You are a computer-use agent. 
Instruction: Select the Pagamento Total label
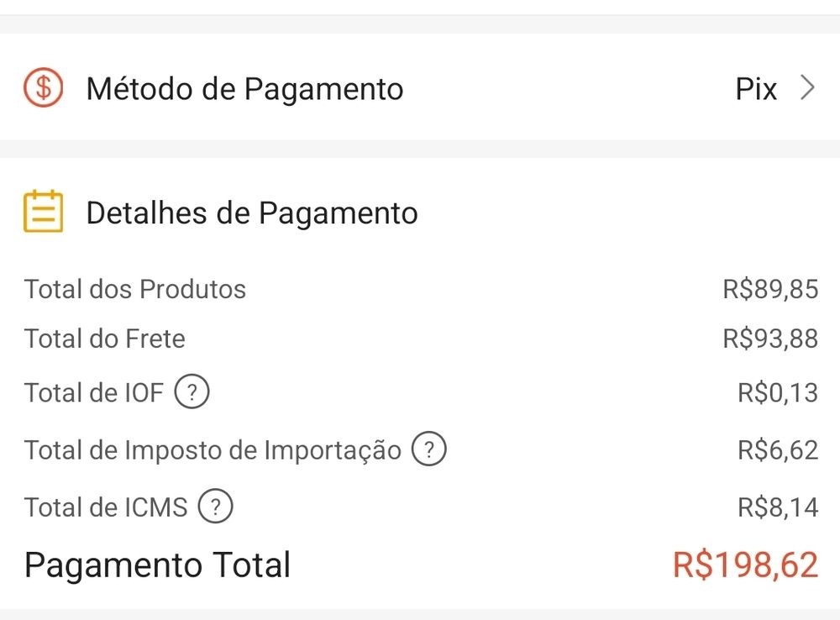coord(157,565)
